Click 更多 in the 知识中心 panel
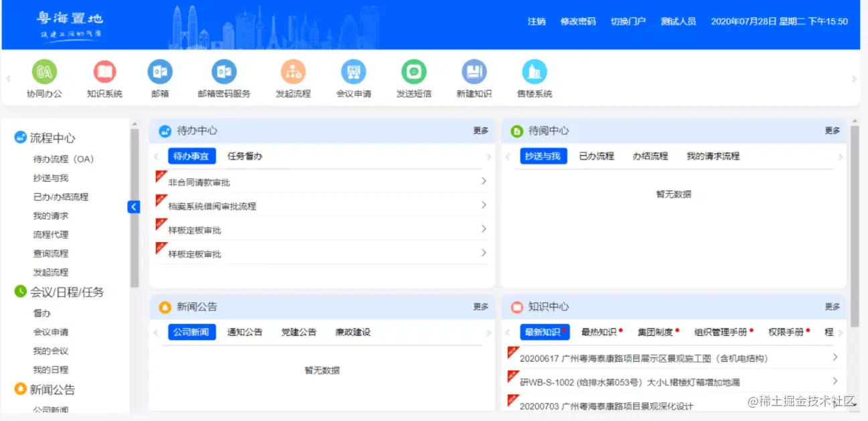 [833, 306]
